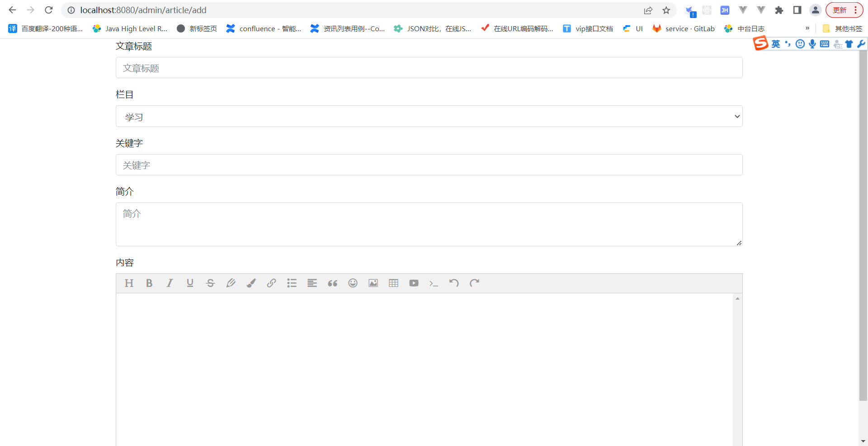Open the browser profile avatar
This screenshot has width=868, height=446.
click(815, 10)
